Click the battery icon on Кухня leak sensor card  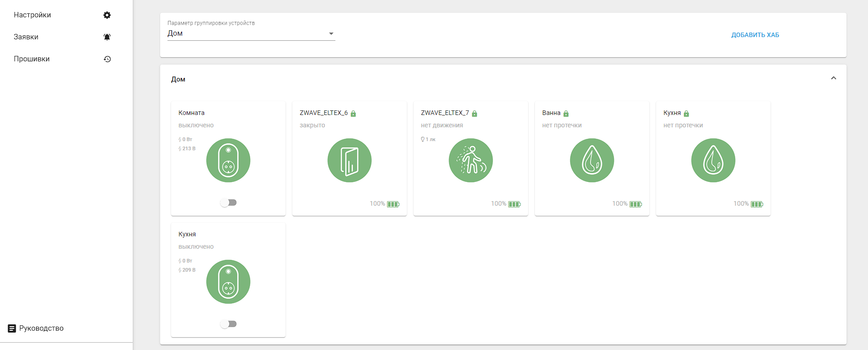coord(757,204)
